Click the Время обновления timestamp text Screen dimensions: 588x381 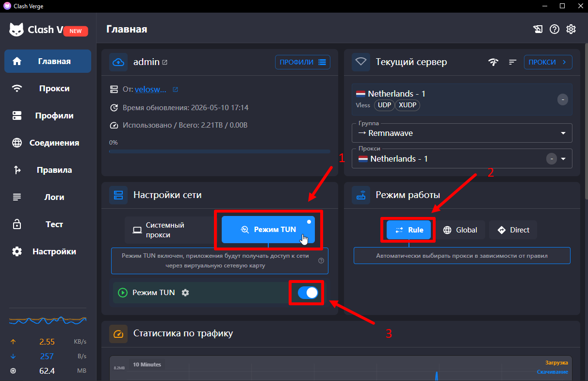pyautogui.click(x=185, y=107)
